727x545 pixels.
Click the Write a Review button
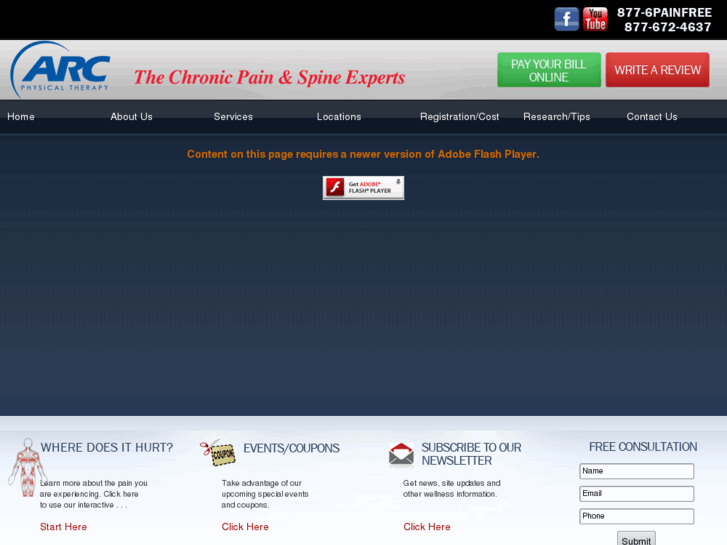[657, 70]
